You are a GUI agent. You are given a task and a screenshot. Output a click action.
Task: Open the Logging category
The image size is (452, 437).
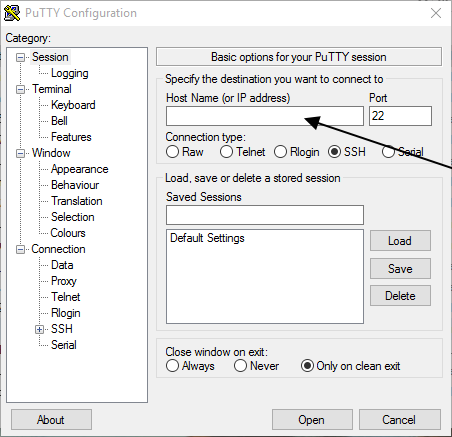pos(70,73)
